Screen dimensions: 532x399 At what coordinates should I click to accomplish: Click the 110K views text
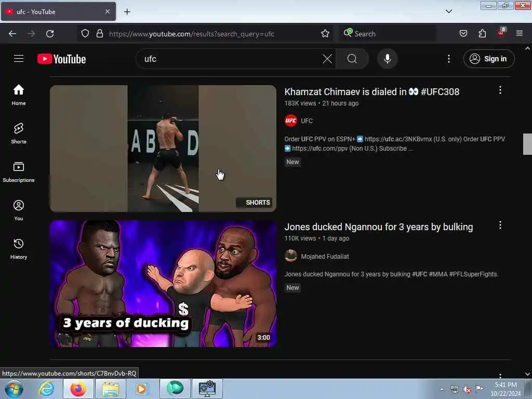tap(300, 238)
